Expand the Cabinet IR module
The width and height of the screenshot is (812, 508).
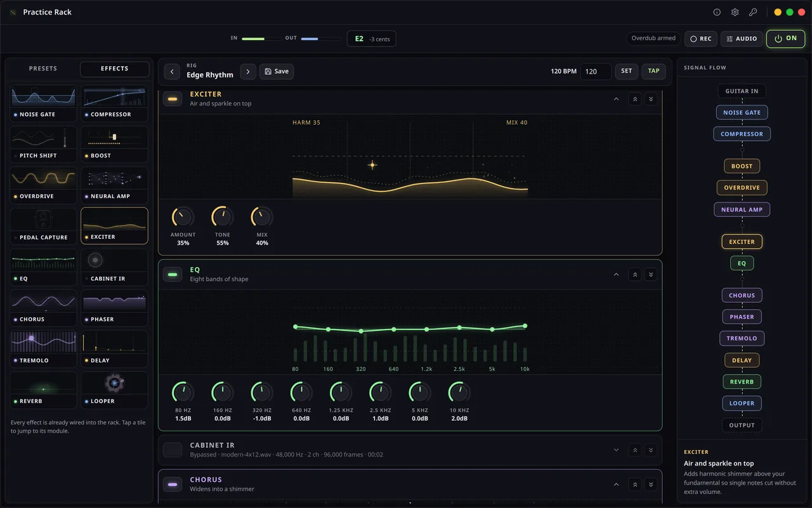tap(616, 450)
